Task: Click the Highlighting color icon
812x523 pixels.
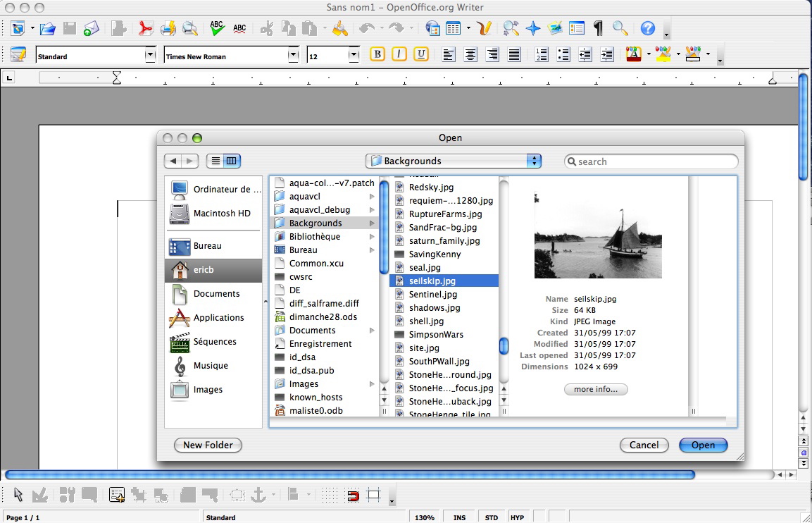Action: (663, 54)
